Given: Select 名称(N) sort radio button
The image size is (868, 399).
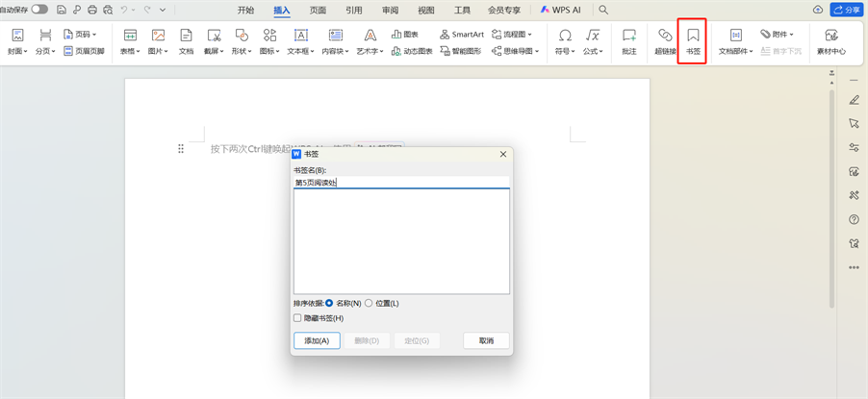Looking at the screenshot, I should (x=330, y=303).
